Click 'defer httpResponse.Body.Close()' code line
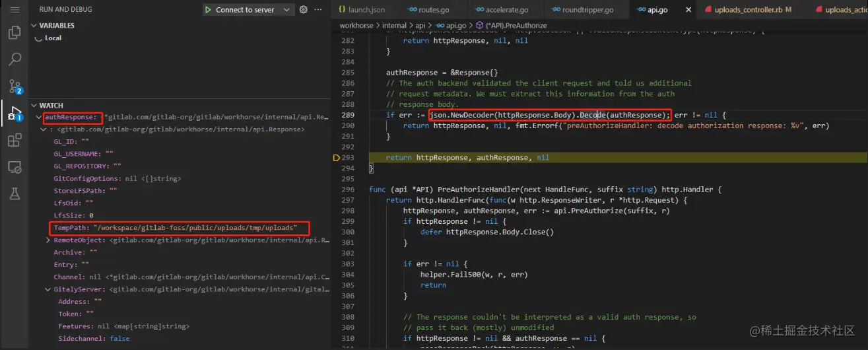The height and width of the screenshot is (350, 868). [x=487, y=232]
